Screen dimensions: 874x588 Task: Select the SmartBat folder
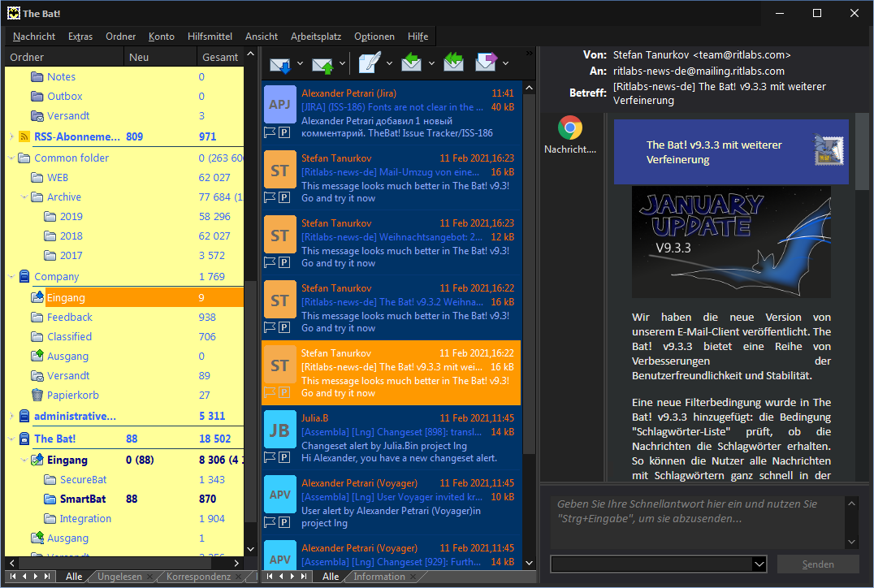(83, 499)
